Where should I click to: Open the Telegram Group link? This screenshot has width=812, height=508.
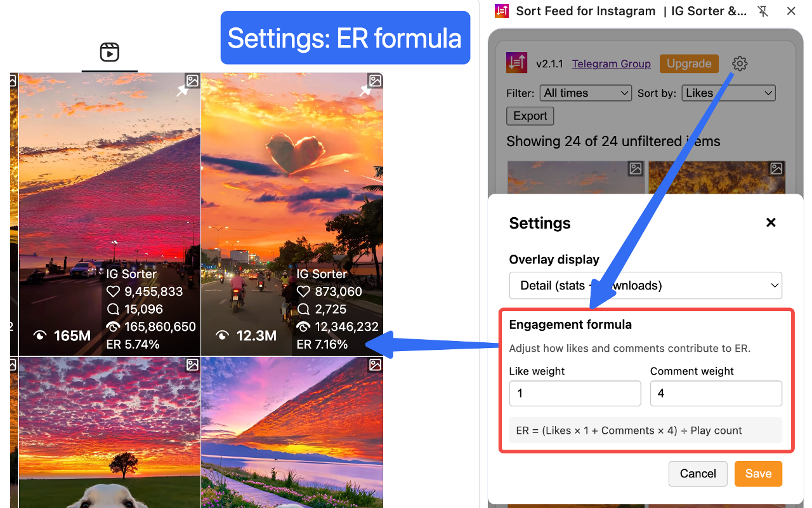tap(611, 63)
